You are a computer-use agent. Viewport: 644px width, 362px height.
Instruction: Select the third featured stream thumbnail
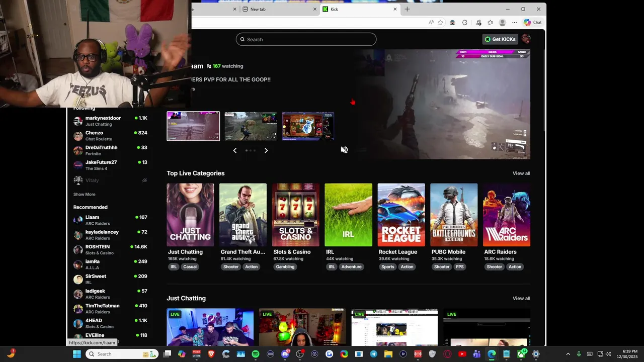point(308,126)
